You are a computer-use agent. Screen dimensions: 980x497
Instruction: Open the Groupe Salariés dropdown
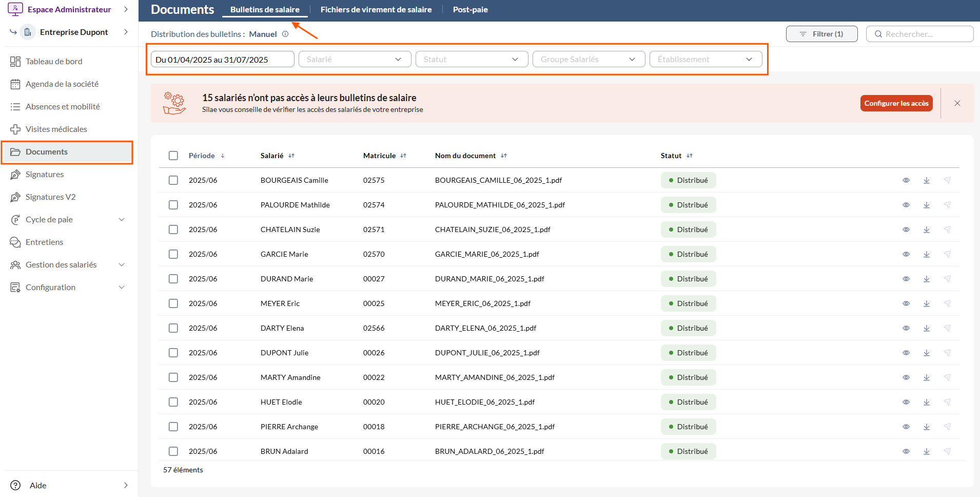(589, 59)
